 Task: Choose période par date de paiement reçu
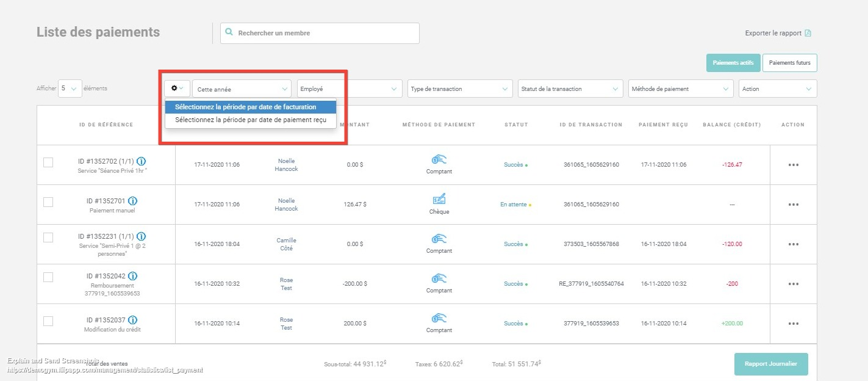pos(250,120)
